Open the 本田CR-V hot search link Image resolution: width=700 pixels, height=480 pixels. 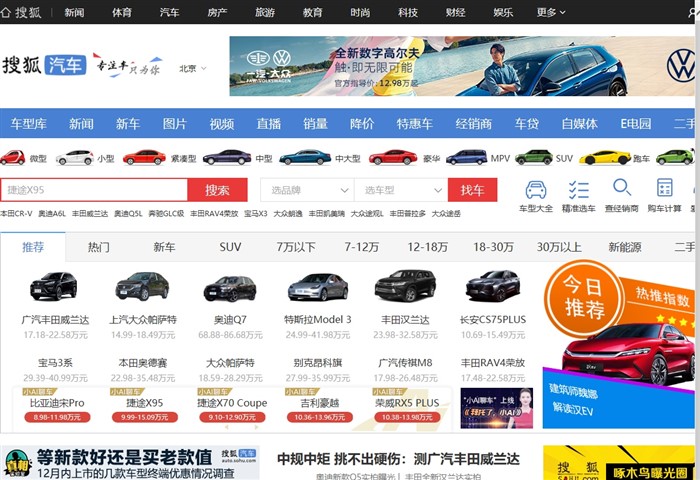coord(16,214)
